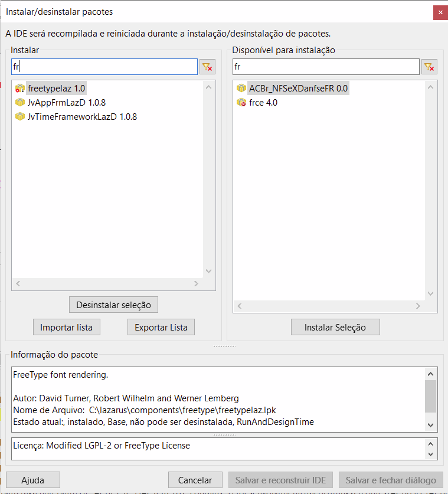The height and width of the screenshot is (494, 448).
Task: Select JvAppFrmLazD 1.0.8 package
Action: coord(67,103)
